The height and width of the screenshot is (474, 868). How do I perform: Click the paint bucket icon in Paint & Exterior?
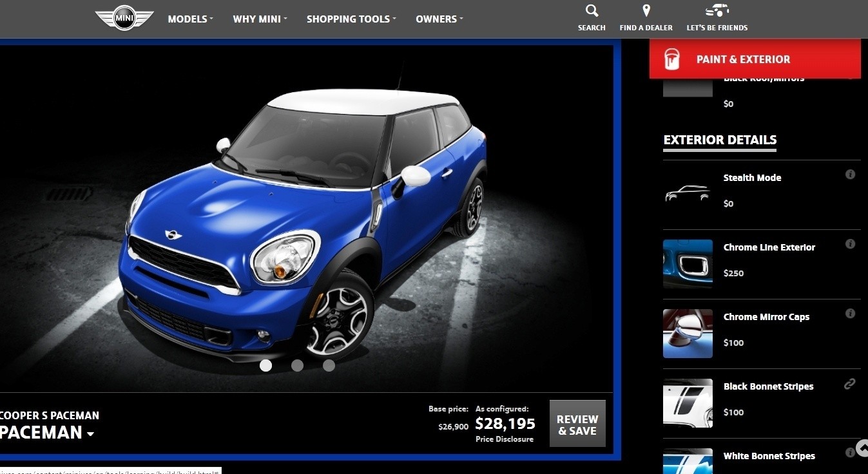672,59
